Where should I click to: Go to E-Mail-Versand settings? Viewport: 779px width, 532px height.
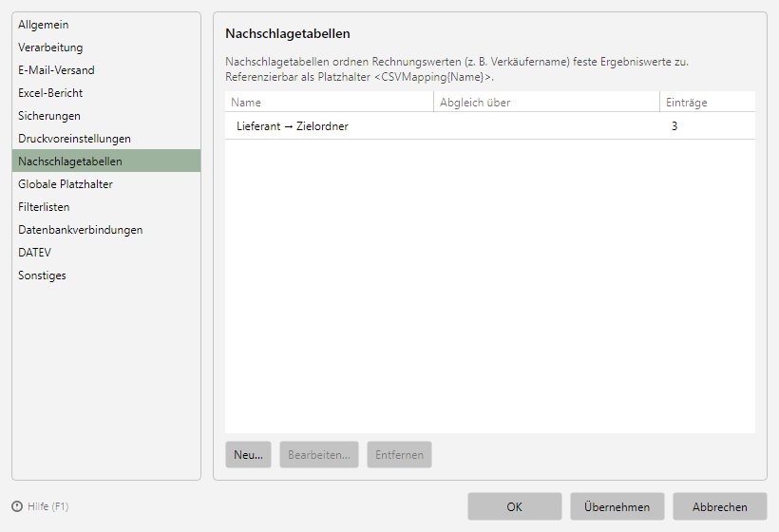point(106,70)
